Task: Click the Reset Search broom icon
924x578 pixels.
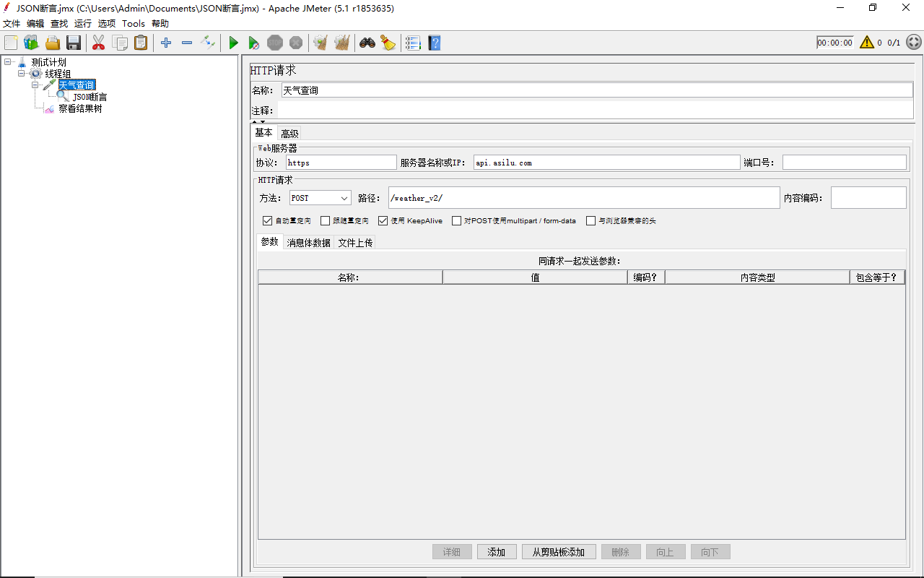Action: pyautogui.click(x=388, y=43)
